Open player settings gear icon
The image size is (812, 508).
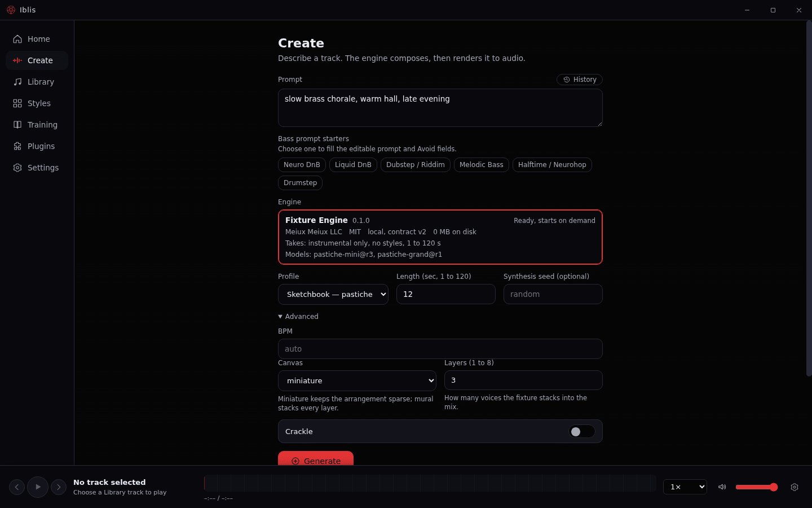795,487
